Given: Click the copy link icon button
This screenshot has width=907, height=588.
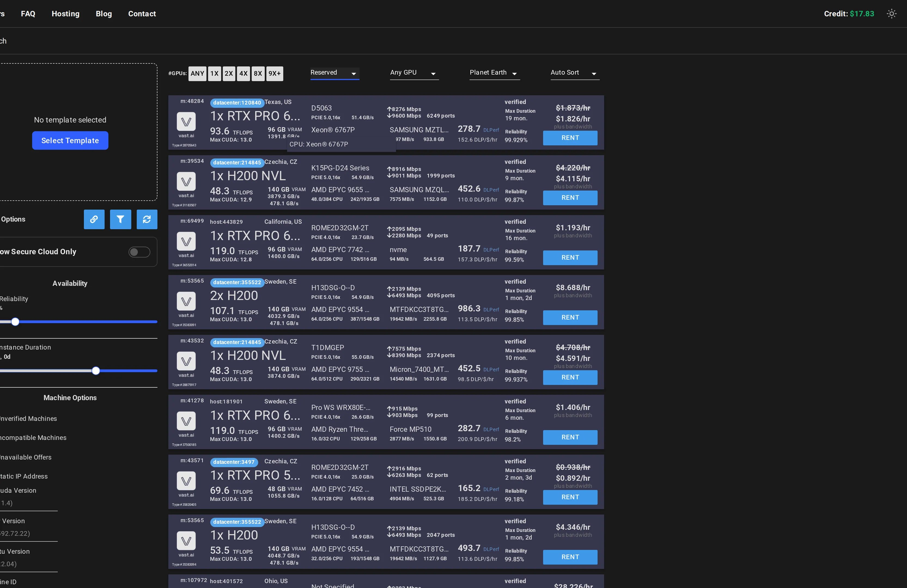Looking at the screenshot, I should (94, 219).
